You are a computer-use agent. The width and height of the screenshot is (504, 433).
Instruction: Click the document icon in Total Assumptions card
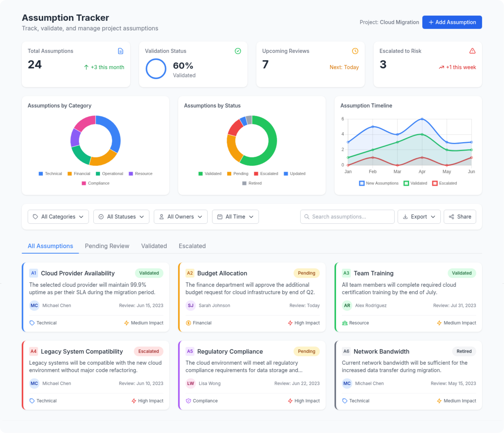click(x=120, y=51)
